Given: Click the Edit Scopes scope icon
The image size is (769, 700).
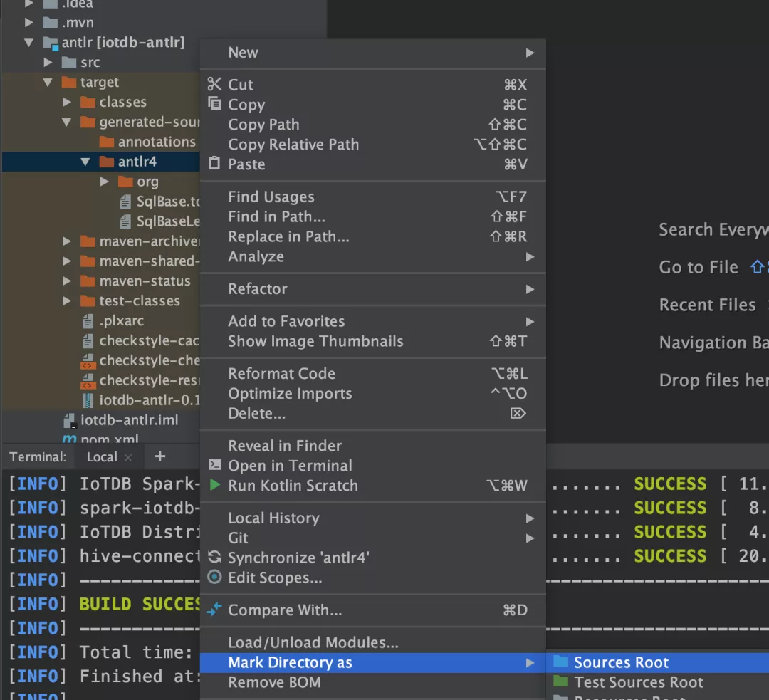Looking at the screenshot, I should tap(214, 578).
